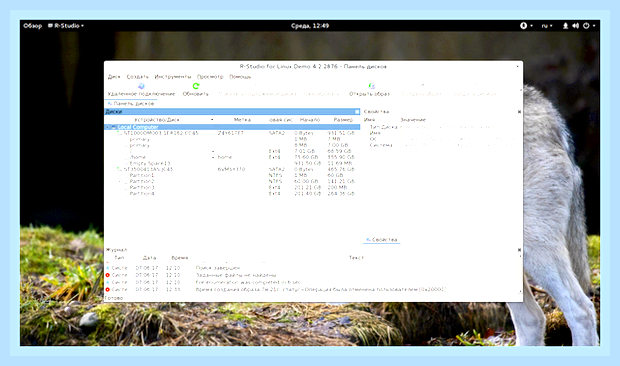Open the Устройство/Диск column header dropdown arrow

[212, 120]
